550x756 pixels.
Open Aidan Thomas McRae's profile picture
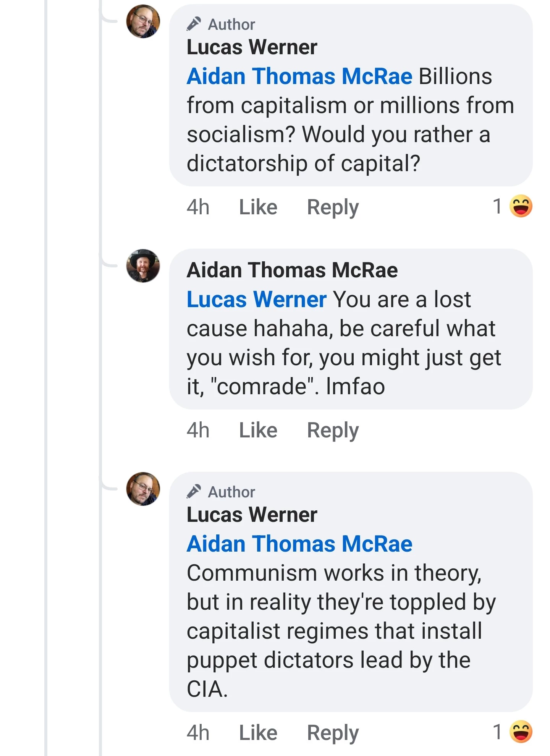click(143, 266)
